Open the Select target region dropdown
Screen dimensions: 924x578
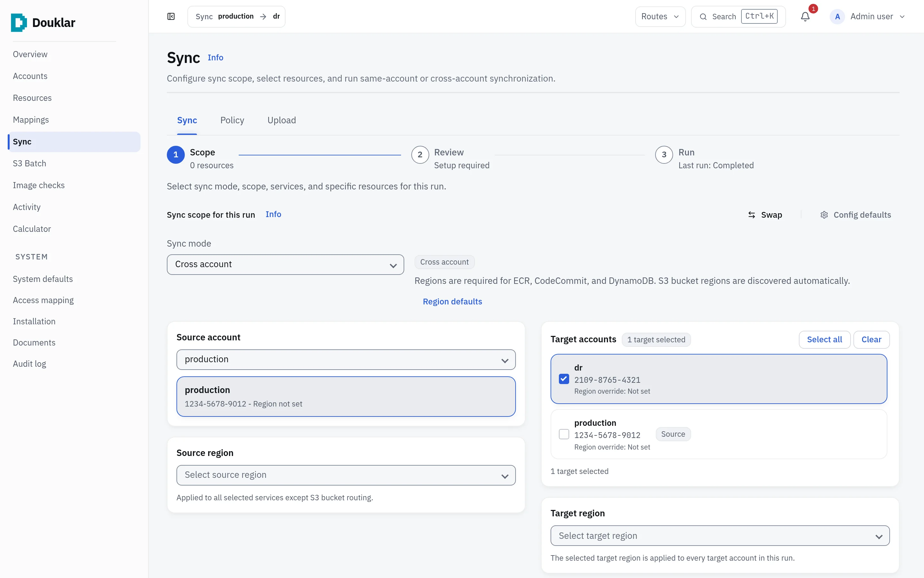(x=720, y=536)
